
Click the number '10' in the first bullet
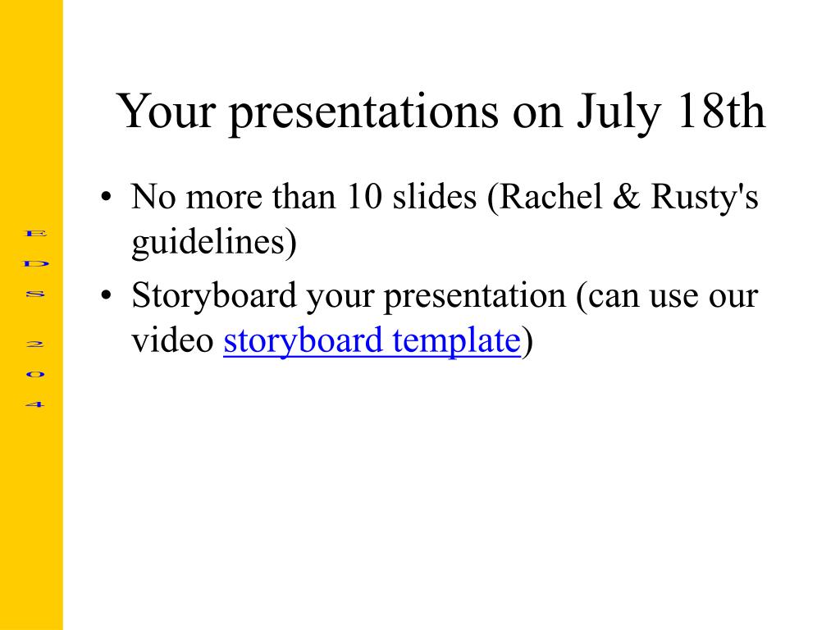tap(364, 197)
